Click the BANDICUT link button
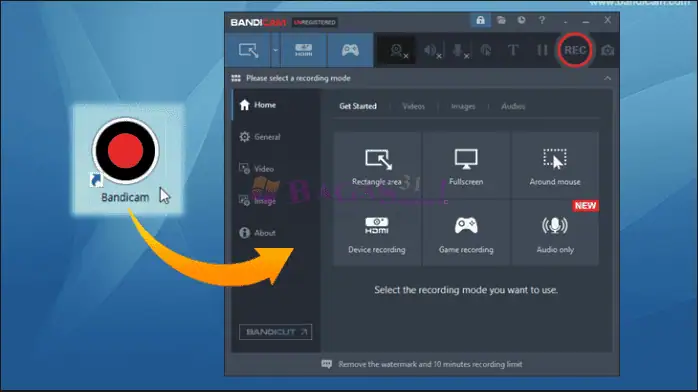 (275, 332)
